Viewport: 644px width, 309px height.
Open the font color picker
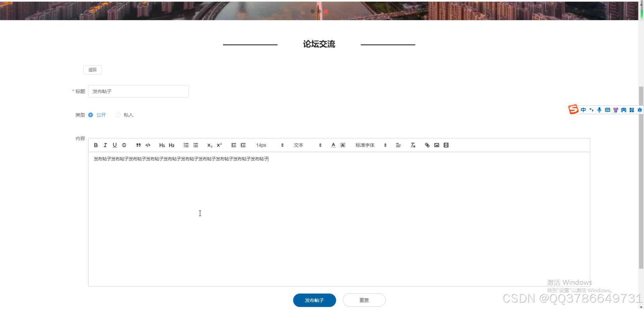333,145
